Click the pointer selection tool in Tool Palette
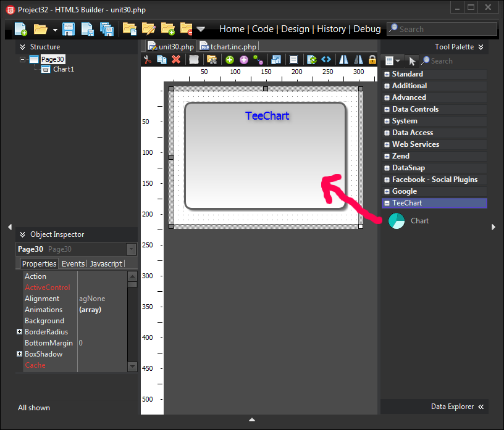 tap(412, 60)
